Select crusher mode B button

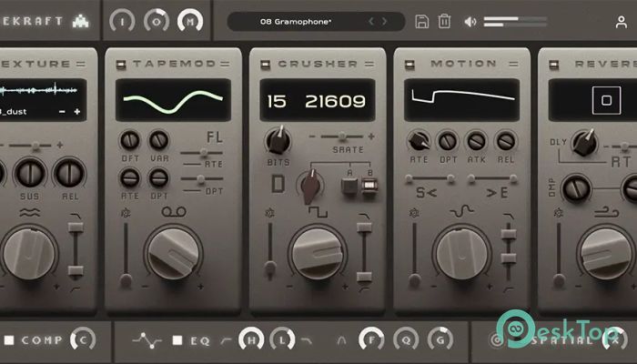click(x=369, y=186)
